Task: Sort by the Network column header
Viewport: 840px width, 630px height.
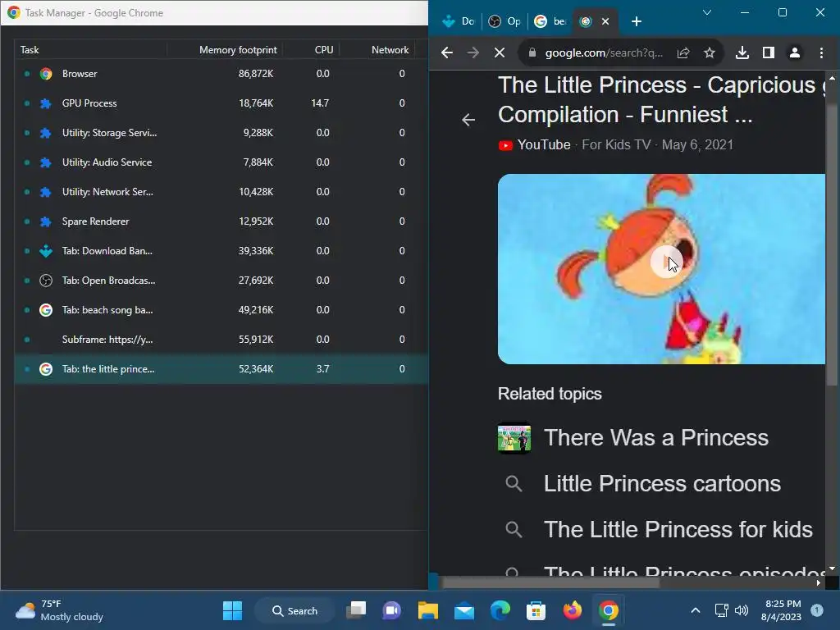Action: 377,50
